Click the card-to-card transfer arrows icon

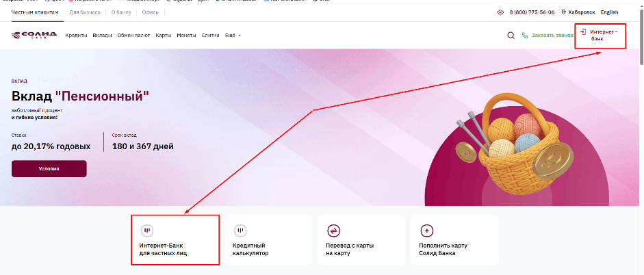tap(334, 231)
